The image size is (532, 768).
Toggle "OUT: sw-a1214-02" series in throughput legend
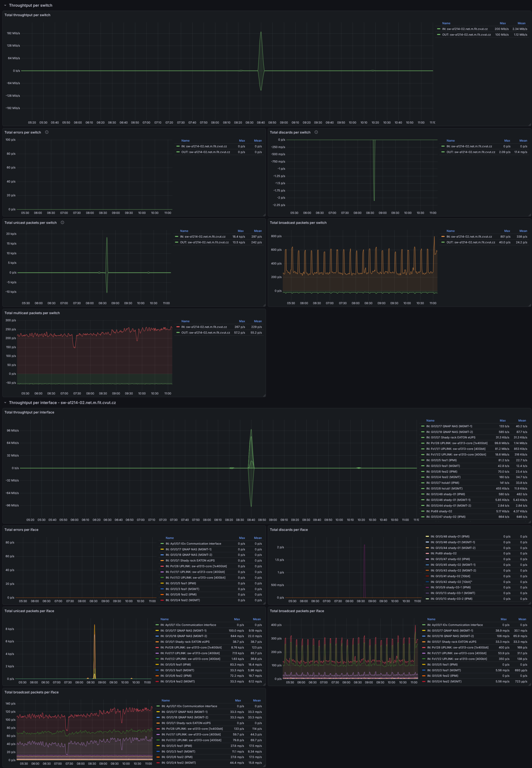pos(466,34)
